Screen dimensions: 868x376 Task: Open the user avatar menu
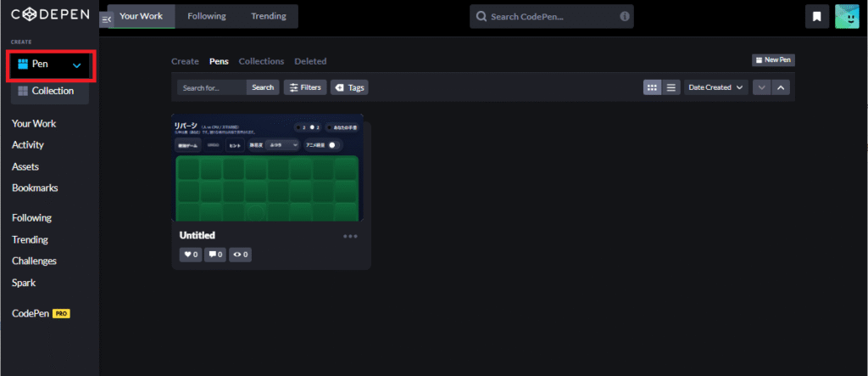[x=847, y=16]
